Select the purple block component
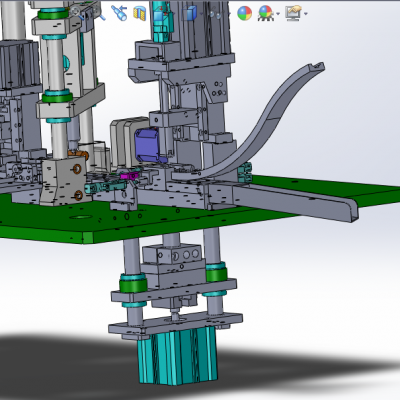The image size is (400, 400). (147, 145)
